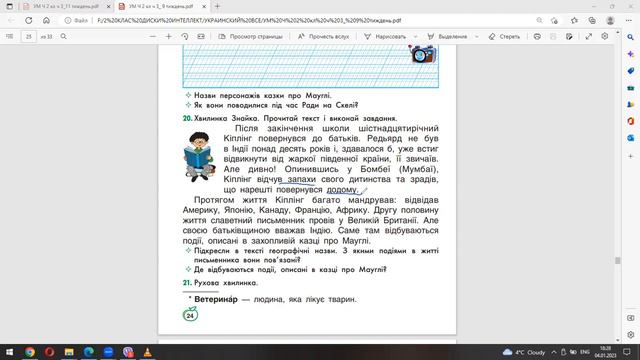The height and width of the screenshot is (360, 640).
Task: Open File Explorer from the taskbar
Action: click(69, 352)
